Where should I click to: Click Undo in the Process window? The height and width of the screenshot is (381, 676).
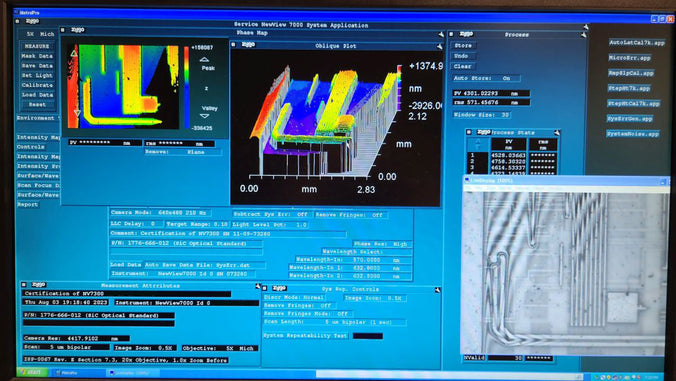(463, 56)
